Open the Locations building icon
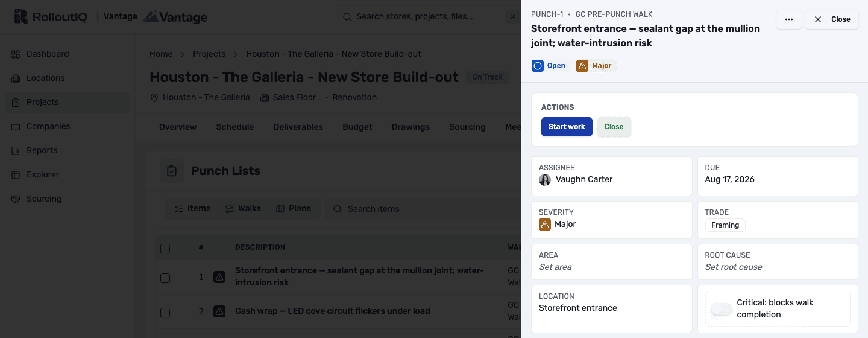The width and height of the screenshot is (868, 338). [x=16, y=78]
